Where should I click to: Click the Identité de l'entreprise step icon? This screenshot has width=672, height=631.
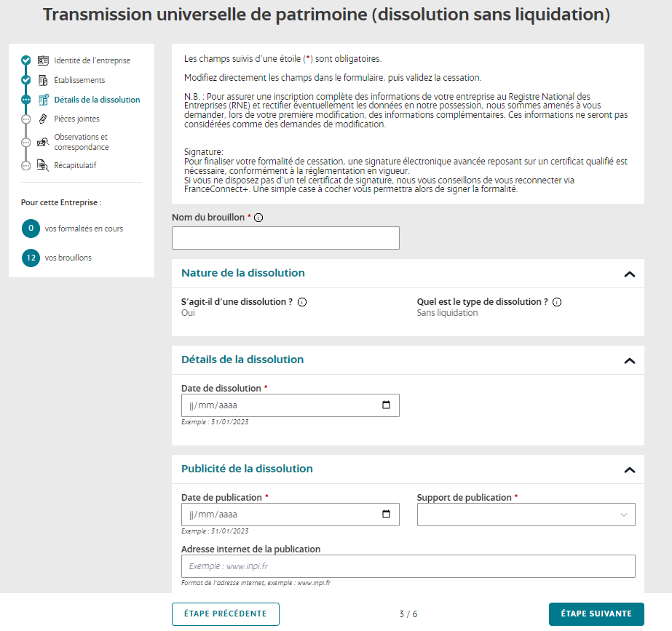pos(43,60)
